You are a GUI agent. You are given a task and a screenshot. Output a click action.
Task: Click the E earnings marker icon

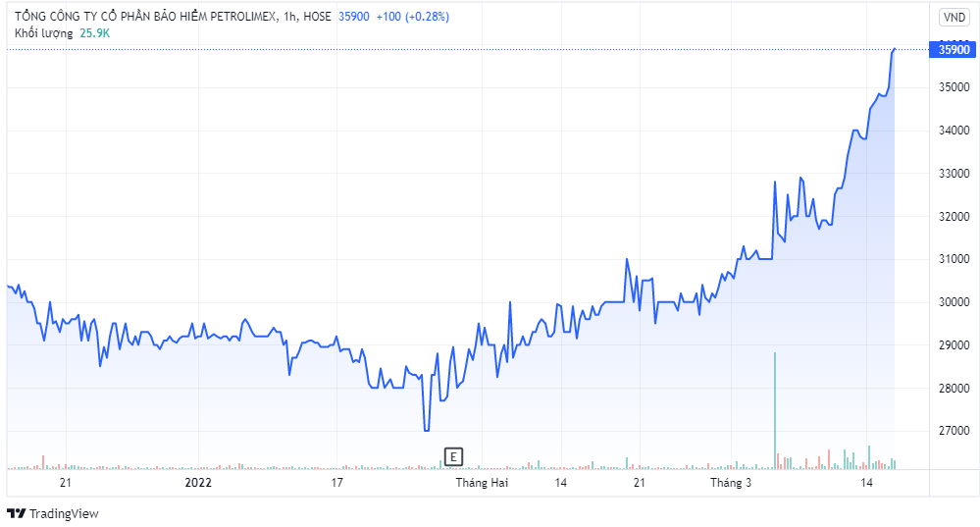pos(453,457)
